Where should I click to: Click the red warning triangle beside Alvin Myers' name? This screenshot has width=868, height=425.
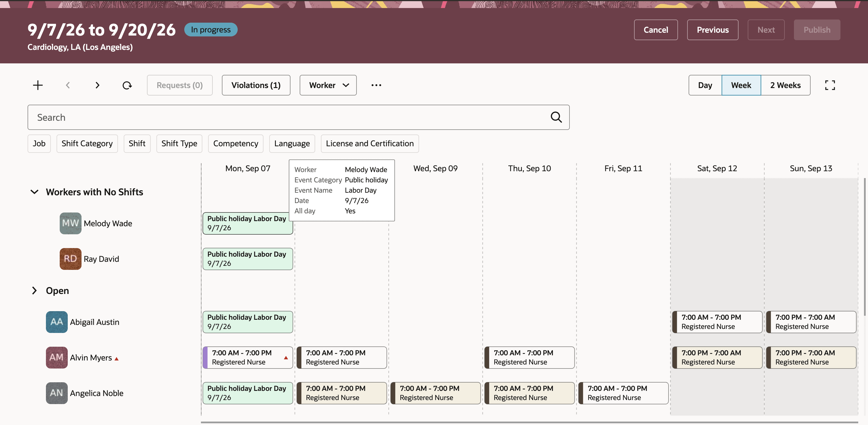[x=117, y=359]
